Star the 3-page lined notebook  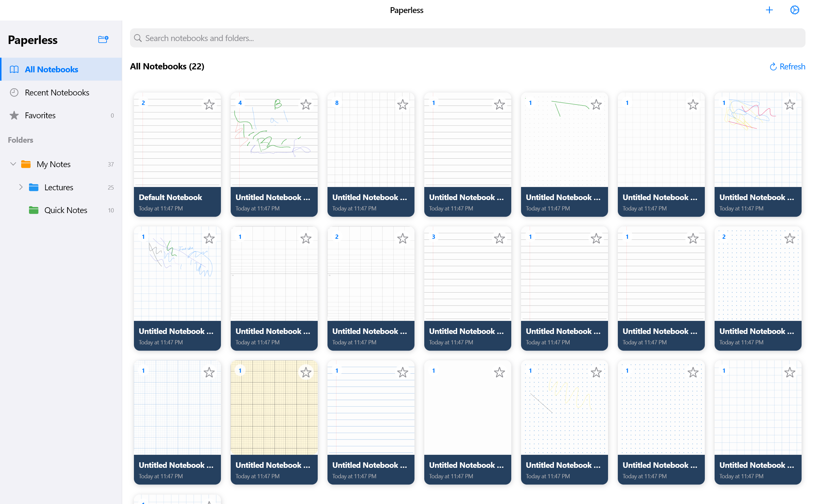point(499,238)
